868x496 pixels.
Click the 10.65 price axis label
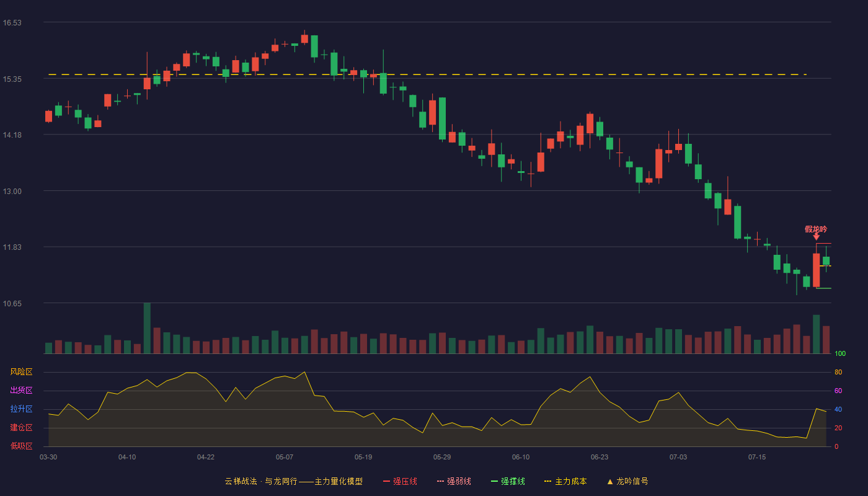click(12, 304)
